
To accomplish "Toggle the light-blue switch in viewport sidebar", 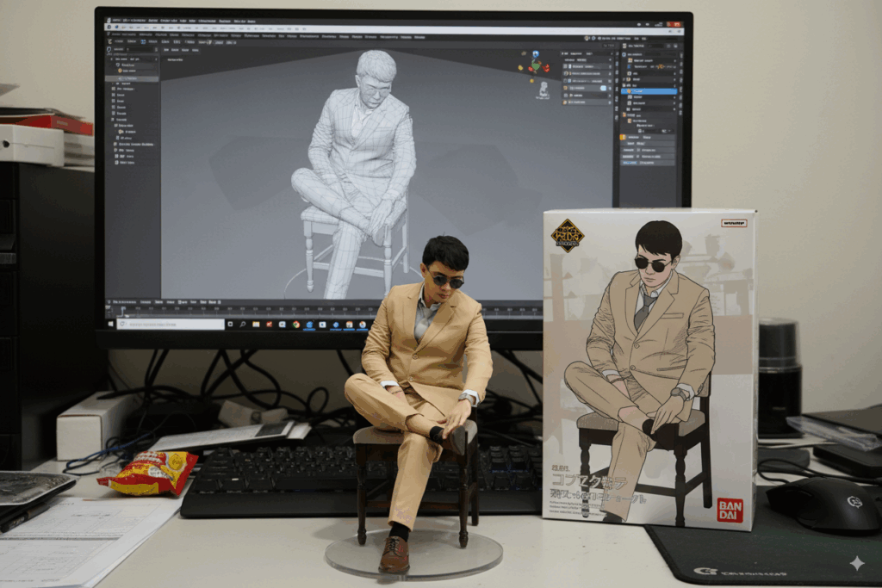I will [604, 88].
